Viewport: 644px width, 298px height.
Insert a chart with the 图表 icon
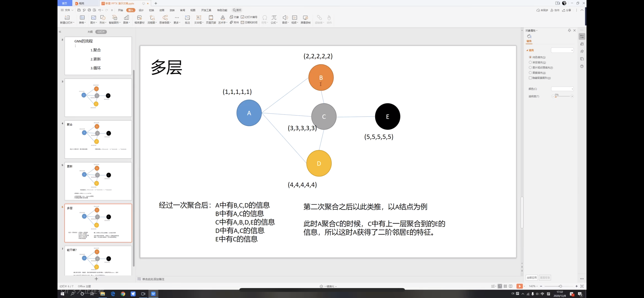[126, 18]
